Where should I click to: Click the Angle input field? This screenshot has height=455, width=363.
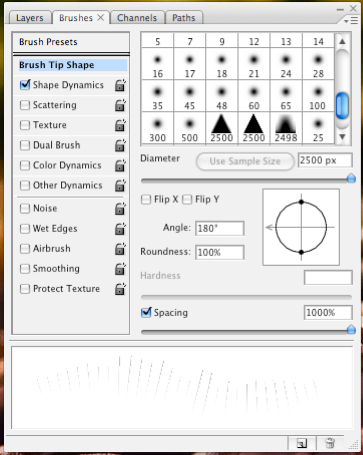point(220,229)
